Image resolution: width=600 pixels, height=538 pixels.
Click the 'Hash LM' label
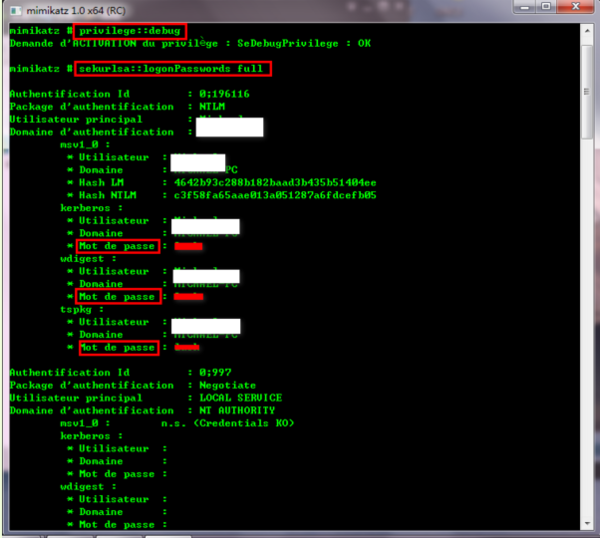pyautogui.click(x=101, y=183)
